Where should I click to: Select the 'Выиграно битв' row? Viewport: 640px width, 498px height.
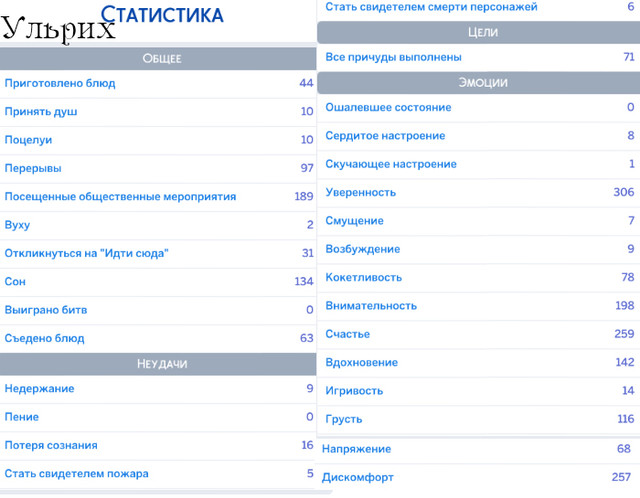point(158,310)
